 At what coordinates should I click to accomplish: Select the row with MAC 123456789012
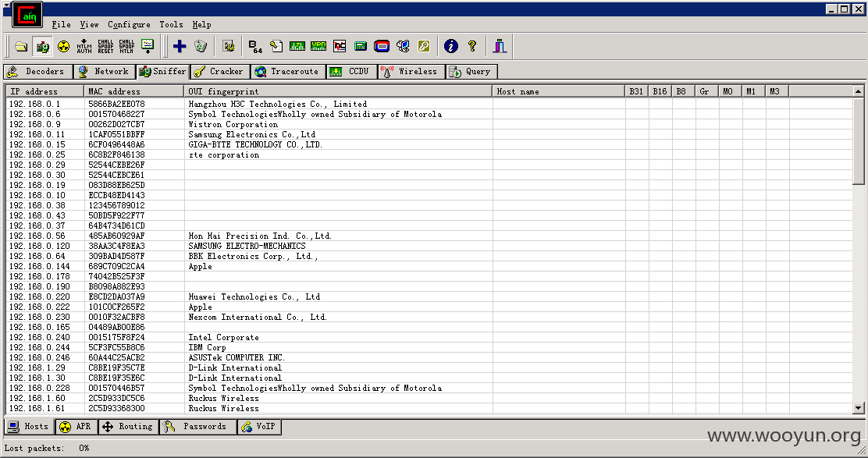429,205
